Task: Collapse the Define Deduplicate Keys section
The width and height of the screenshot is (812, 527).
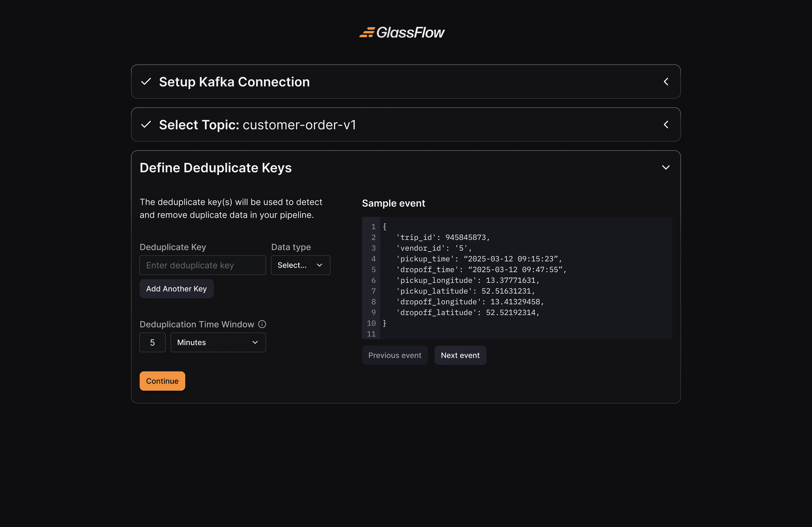Action: click(666, 168)
